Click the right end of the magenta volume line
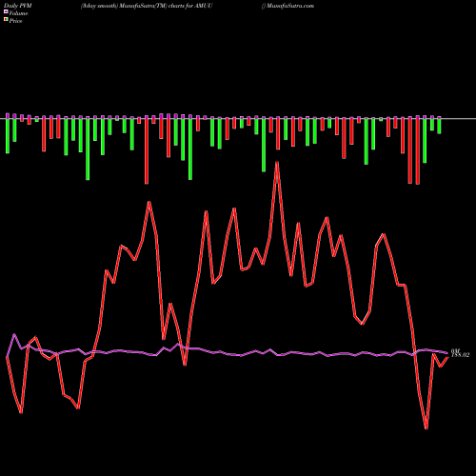476x476 pixels. pyautogui.click(x=447, y=352)
